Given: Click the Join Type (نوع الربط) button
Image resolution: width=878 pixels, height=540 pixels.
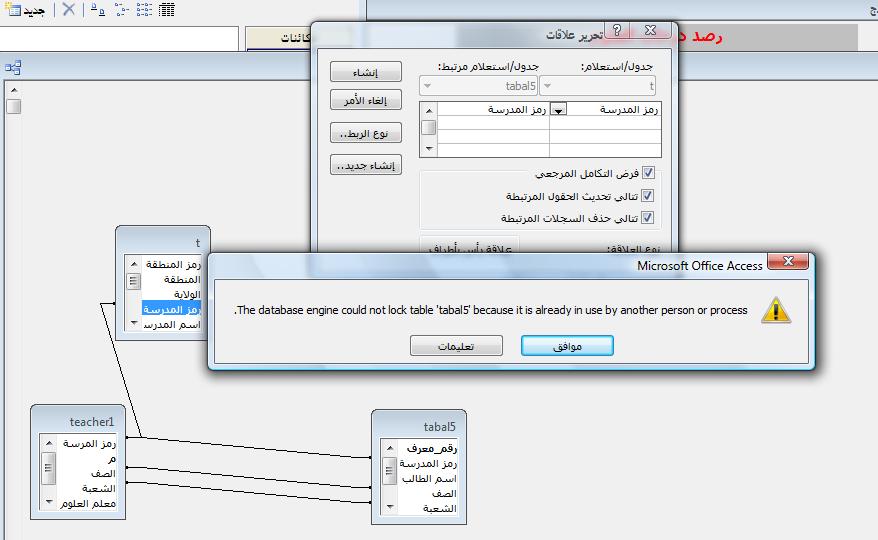Looking at the screenshot, I should click(x=366, y=133).
